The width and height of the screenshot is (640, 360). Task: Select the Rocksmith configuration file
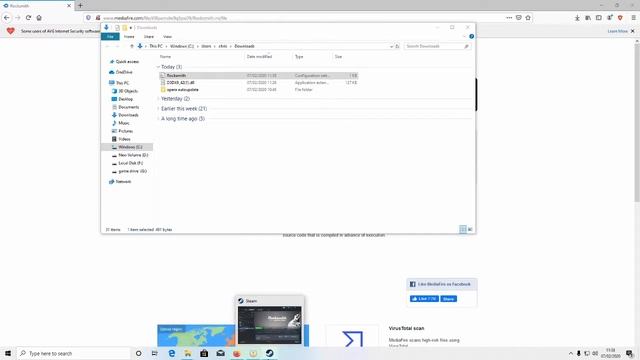coord(259,76)
